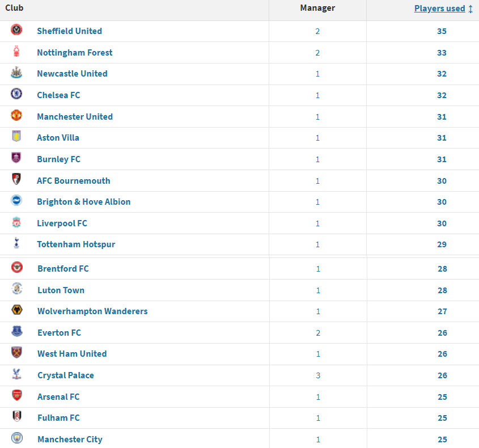The height and width of the screenshot is (448, 479).
Task: Open the Manchester City club page
Action: (x=70, y=439)
